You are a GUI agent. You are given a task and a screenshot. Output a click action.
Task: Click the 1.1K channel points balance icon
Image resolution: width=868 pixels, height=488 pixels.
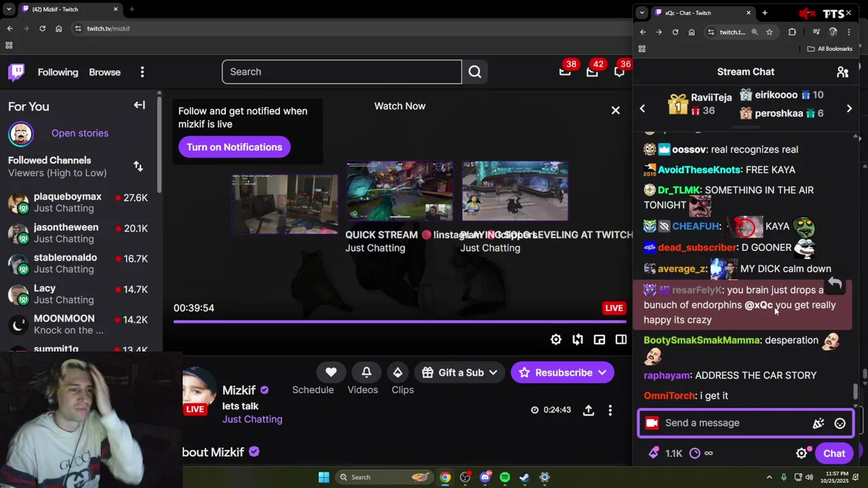coord(654,453)
